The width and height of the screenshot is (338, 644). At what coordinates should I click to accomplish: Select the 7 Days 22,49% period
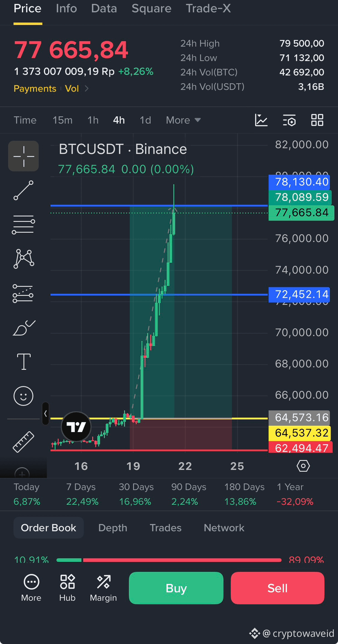tap(82, 494)
